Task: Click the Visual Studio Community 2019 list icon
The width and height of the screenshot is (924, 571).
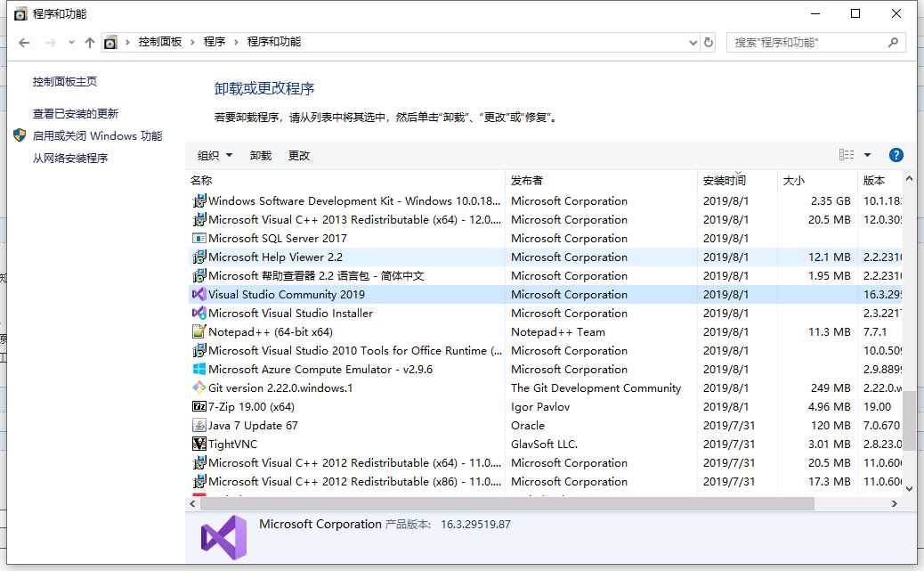Action: coord(199,294)
